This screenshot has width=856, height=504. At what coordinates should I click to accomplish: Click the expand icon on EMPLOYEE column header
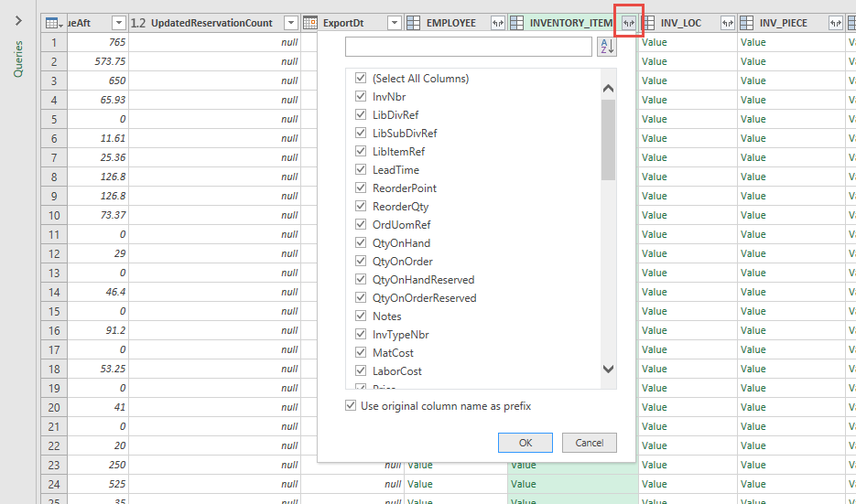tap(497, 23)
